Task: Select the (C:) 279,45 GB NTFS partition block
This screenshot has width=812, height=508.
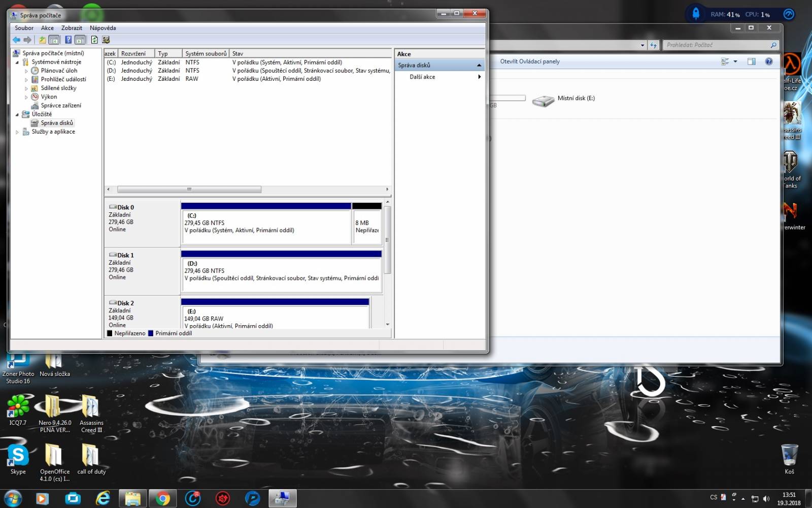Action: tap(266, 224)
